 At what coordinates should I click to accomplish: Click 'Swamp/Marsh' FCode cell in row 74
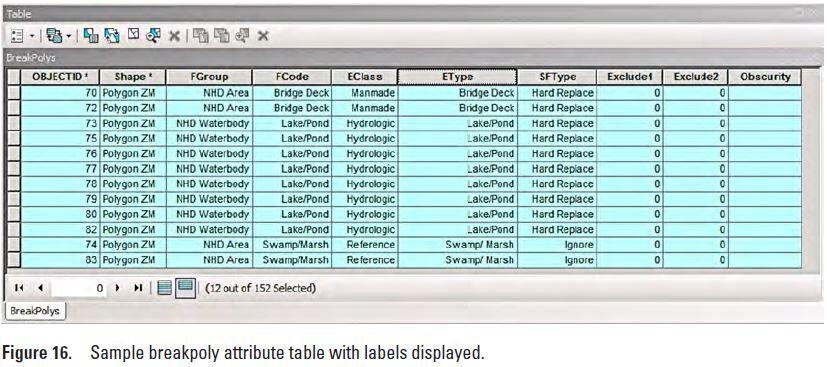click(292, 245)
